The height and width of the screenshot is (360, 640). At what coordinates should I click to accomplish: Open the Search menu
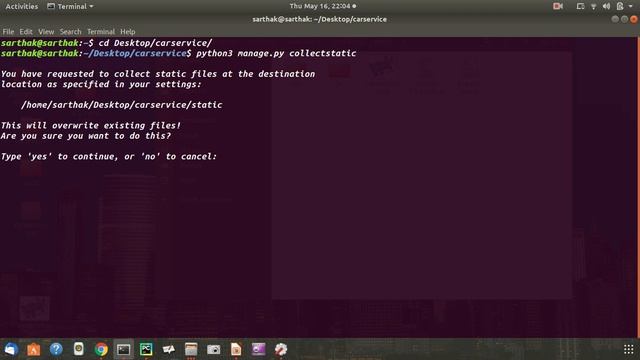coord(70,31)
